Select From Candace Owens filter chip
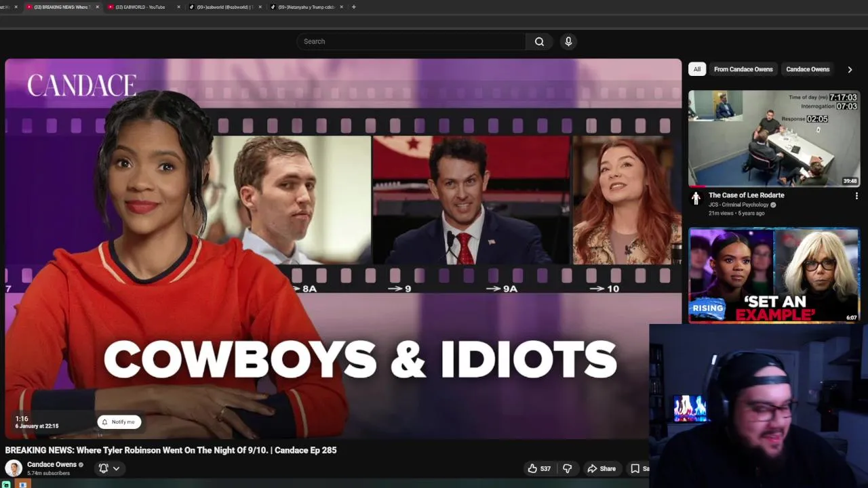 [743, 69]
